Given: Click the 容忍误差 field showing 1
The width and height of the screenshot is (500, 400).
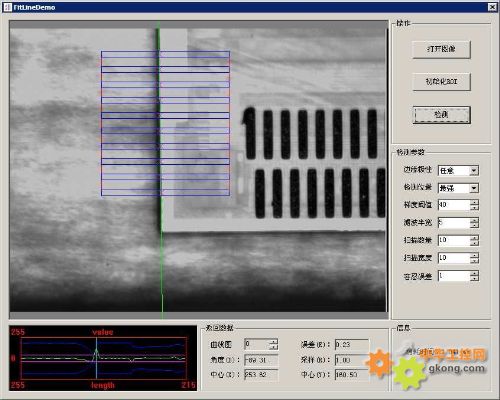Looking at the screenshot, I should coord(454,276).
